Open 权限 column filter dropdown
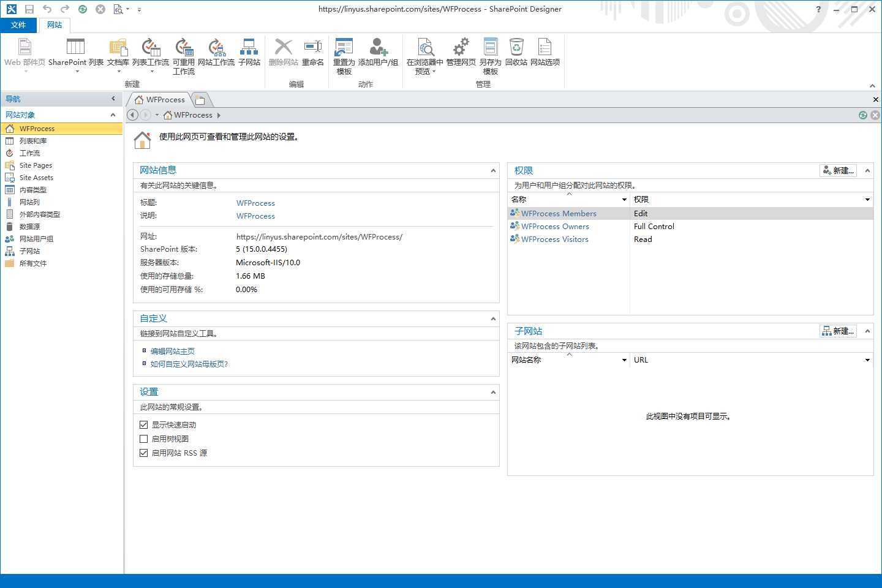Screen dimensions: 882x588 click(867, 200)
